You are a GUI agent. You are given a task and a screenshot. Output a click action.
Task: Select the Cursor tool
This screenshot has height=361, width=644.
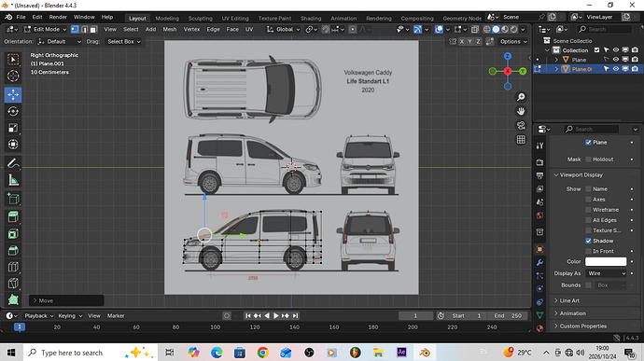[x=13, y=76]
